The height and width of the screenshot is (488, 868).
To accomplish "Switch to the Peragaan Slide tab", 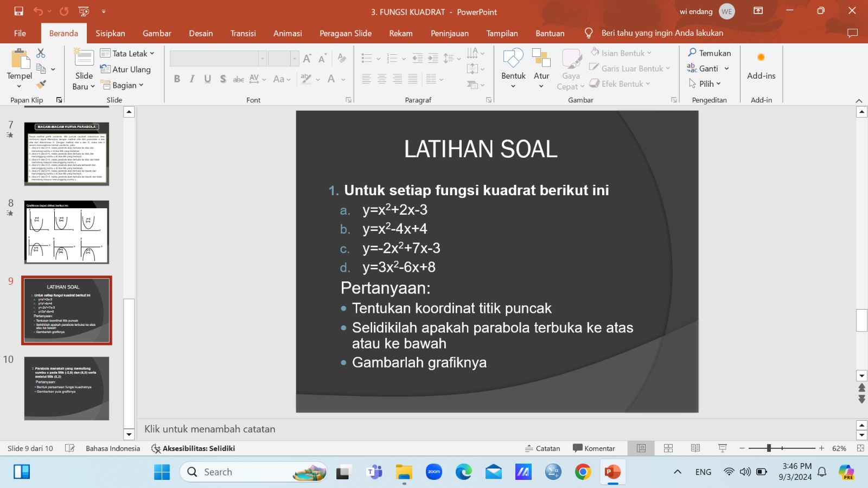I will (346, 33).
